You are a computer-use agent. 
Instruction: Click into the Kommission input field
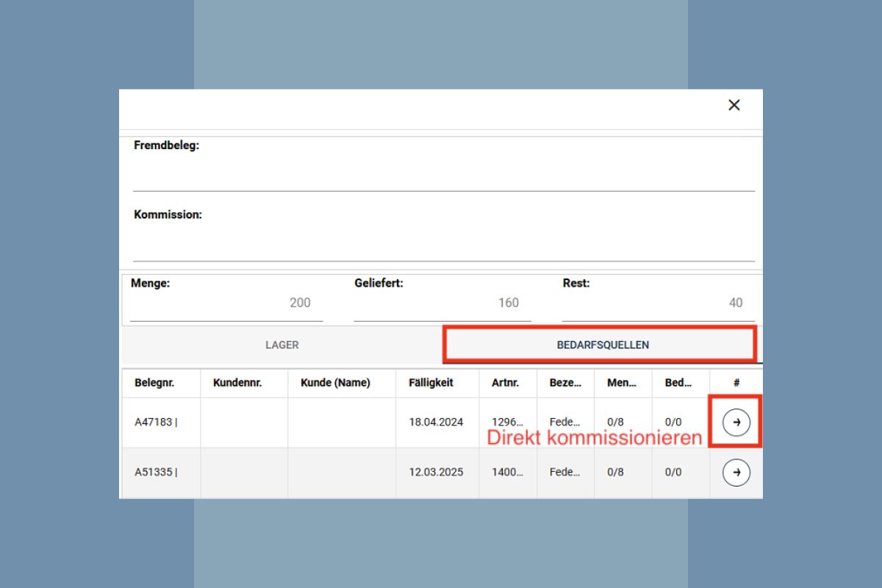(443, 246)
